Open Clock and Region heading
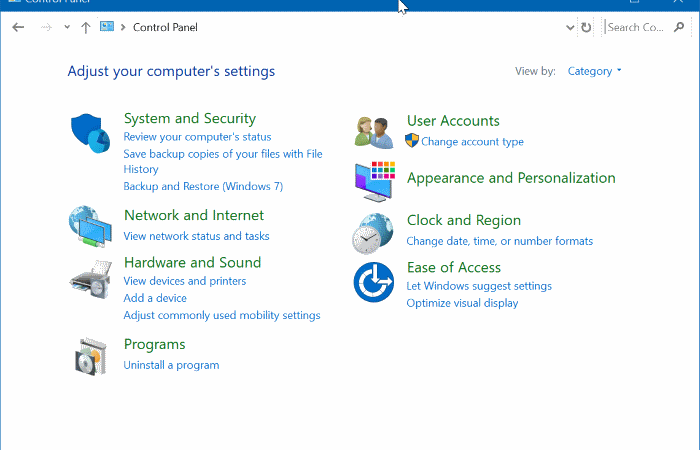 (464, 221)
